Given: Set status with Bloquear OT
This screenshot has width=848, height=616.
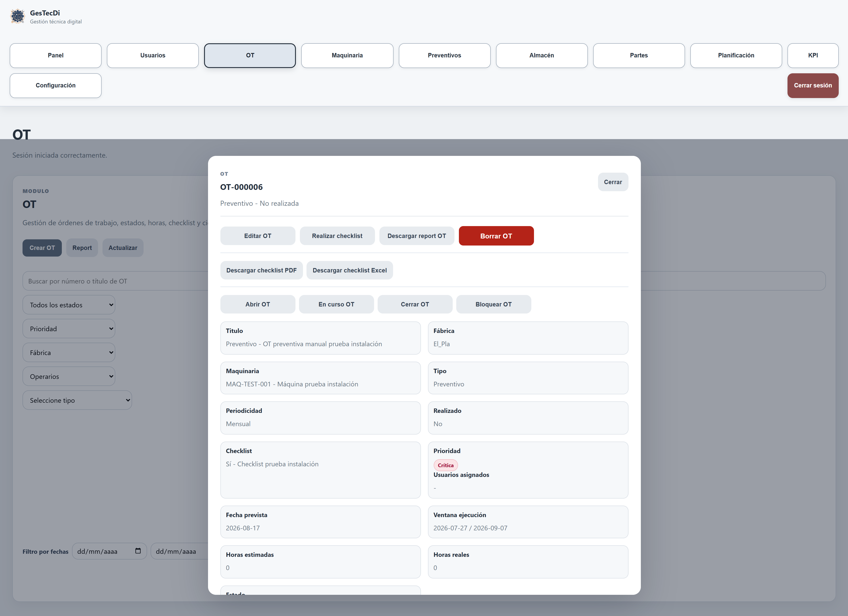Looking at the screenshot, I should 494,304.
